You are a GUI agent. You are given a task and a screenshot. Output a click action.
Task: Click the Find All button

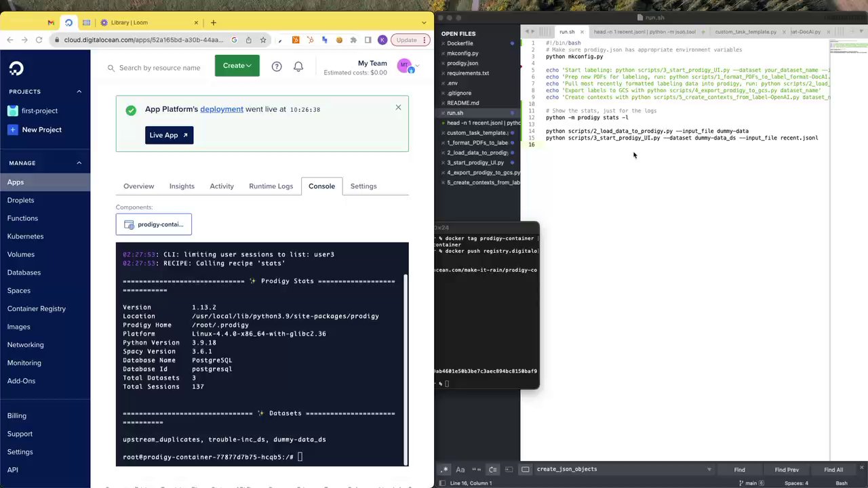click(x=833, y=470)
